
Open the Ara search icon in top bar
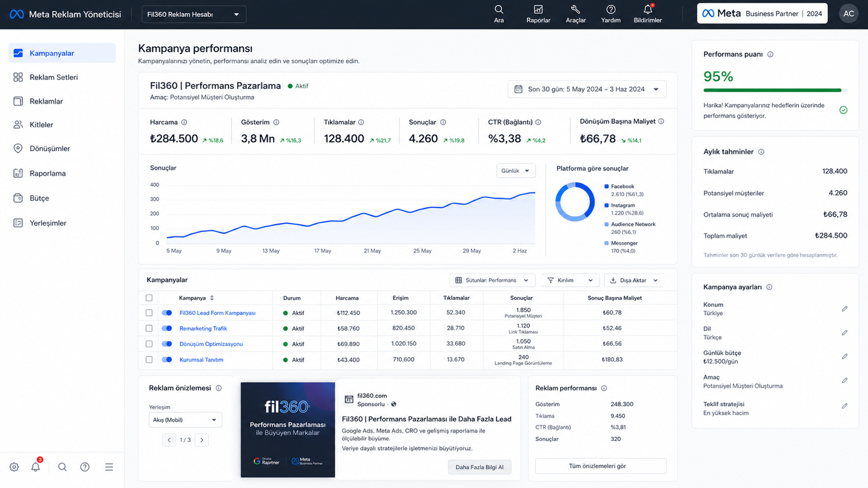(499, 14)
